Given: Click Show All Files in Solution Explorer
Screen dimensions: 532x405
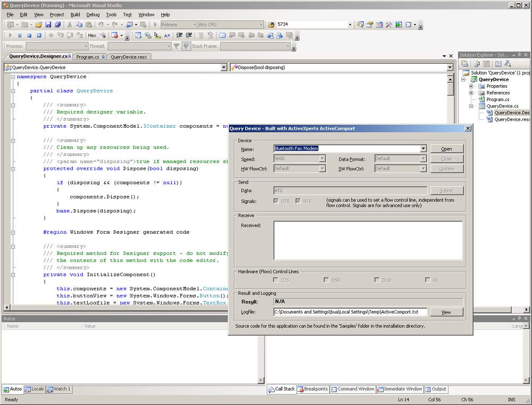Looking at the screenshot, I should [476, 63].
